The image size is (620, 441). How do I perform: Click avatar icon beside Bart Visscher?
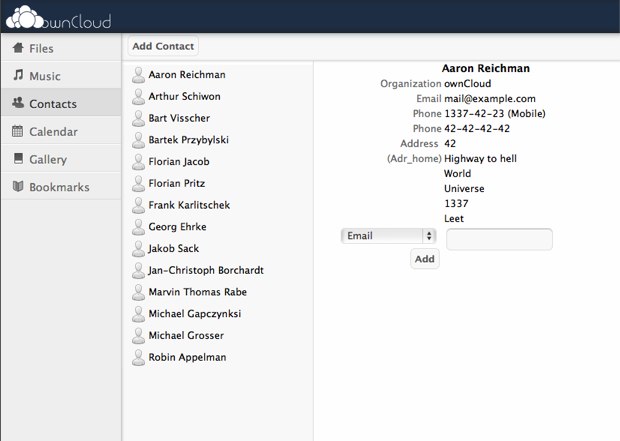point(138,119)
